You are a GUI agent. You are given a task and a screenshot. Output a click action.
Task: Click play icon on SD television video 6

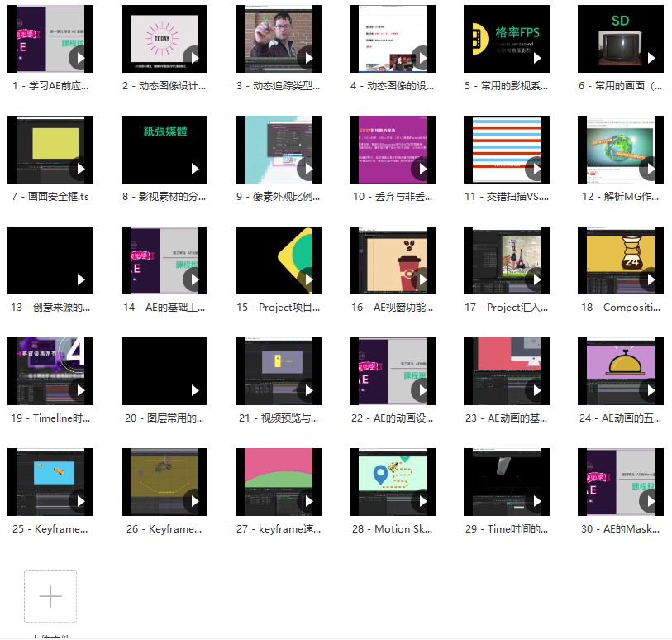(651, 57)
